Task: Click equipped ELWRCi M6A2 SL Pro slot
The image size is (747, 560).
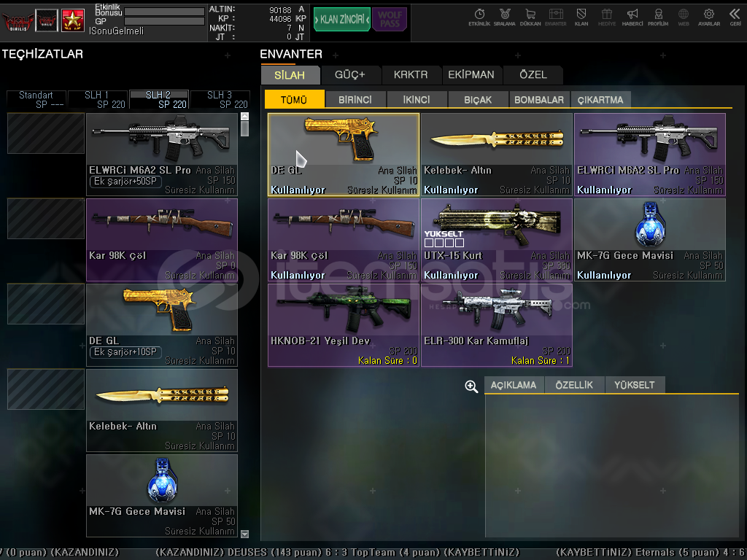Action: click(162, 155)
